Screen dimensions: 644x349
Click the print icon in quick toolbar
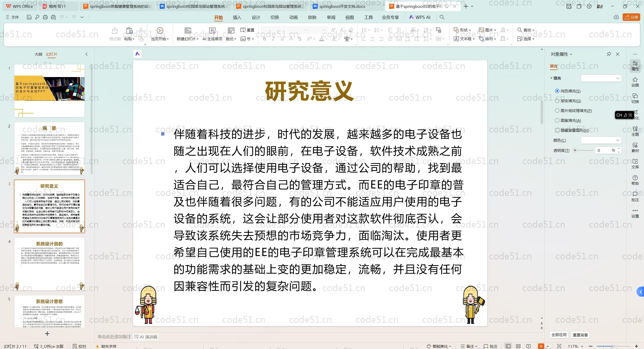(45, 17)
